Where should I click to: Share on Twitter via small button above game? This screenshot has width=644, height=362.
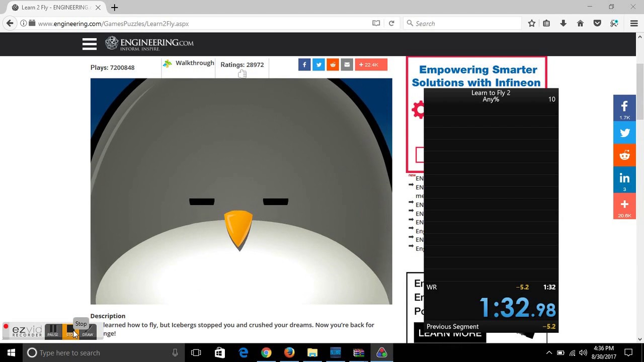(x=318, y=64)
